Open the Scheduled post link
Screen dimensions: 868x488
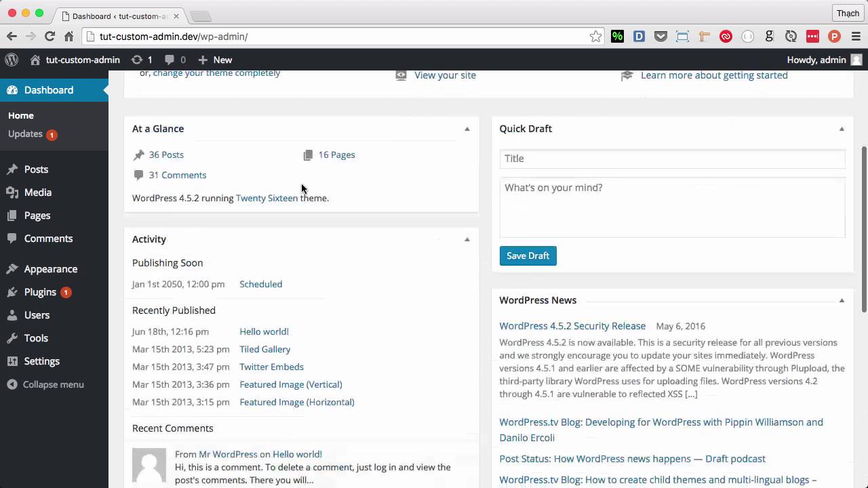tap(260, 284)
